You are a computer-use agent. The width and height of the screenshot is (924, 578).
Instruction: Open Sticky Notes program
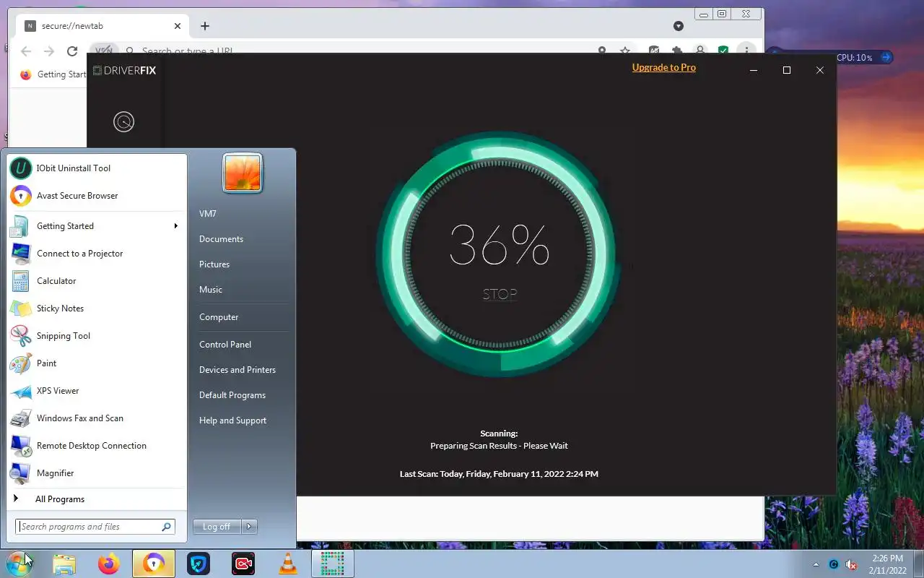tap(97, 309)
